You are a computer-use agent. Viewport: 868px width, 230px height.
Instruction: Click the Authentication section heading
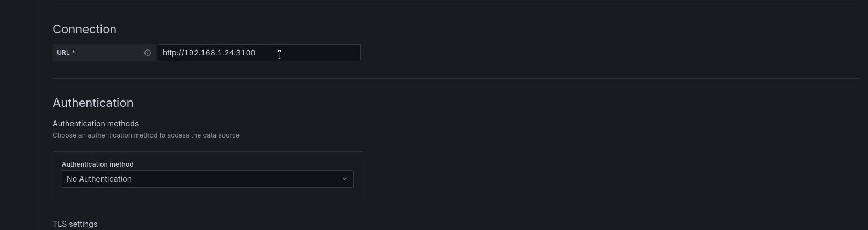coord(93,103)
